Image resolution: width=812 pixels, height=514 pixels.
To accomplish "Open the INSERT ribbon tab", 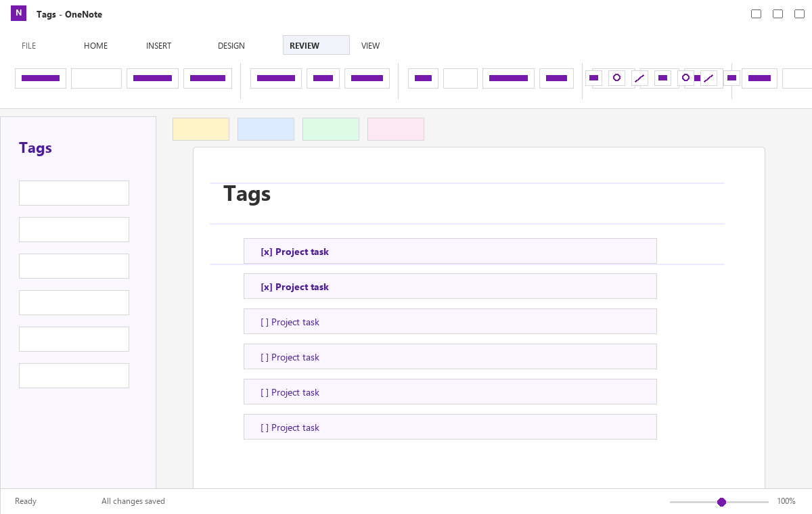I will click(159, 46).
